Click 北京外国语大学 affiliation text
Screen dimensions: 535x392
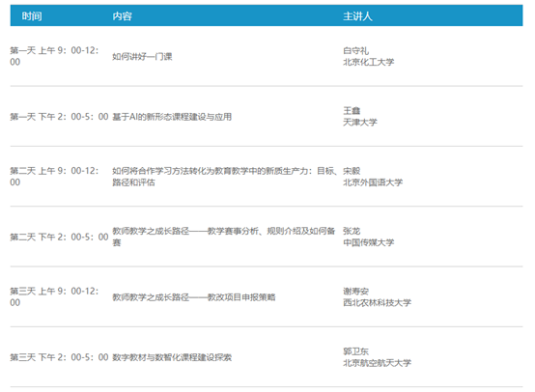pos(373,182)
